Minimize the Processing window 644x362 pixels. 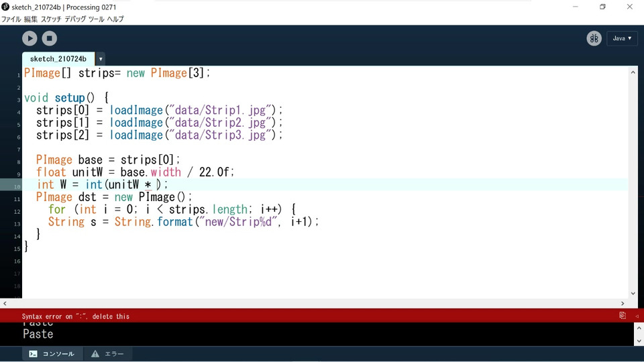click(576, 7)
